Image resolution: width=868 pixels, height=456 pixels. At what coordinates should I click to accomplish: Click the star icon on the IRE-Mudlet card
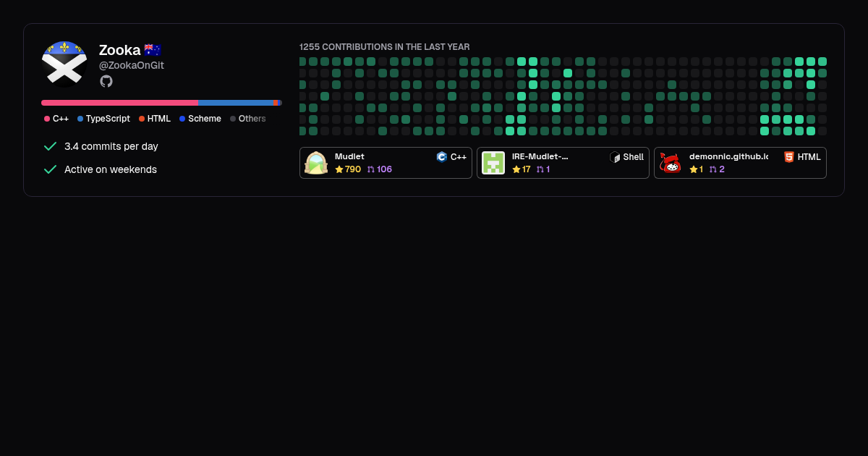click(x=516, y=169)
